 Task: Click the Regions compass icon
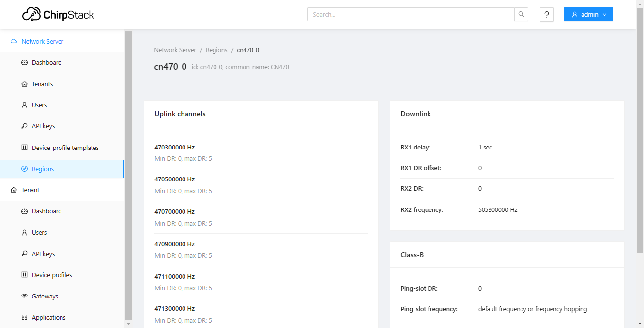tap(25, 169)
